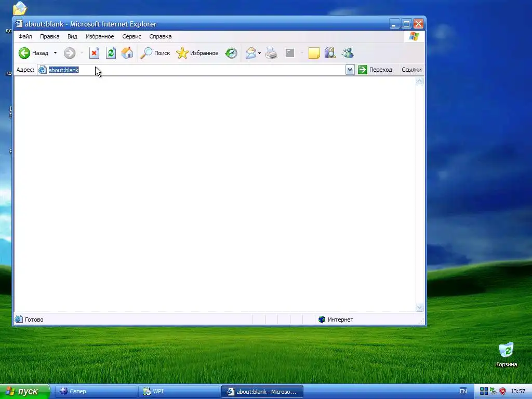Click the scrollbar up arrow
This screenshot has height=399, width=532.
[x=420, y=81]
